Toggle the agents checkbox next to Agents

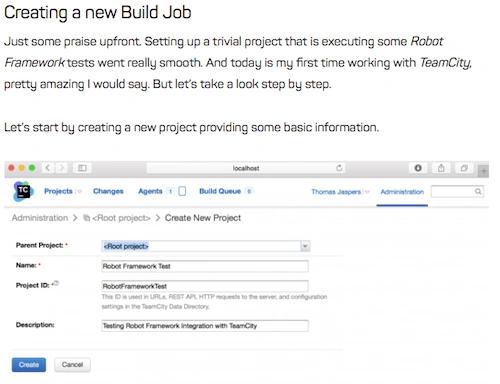182,191
